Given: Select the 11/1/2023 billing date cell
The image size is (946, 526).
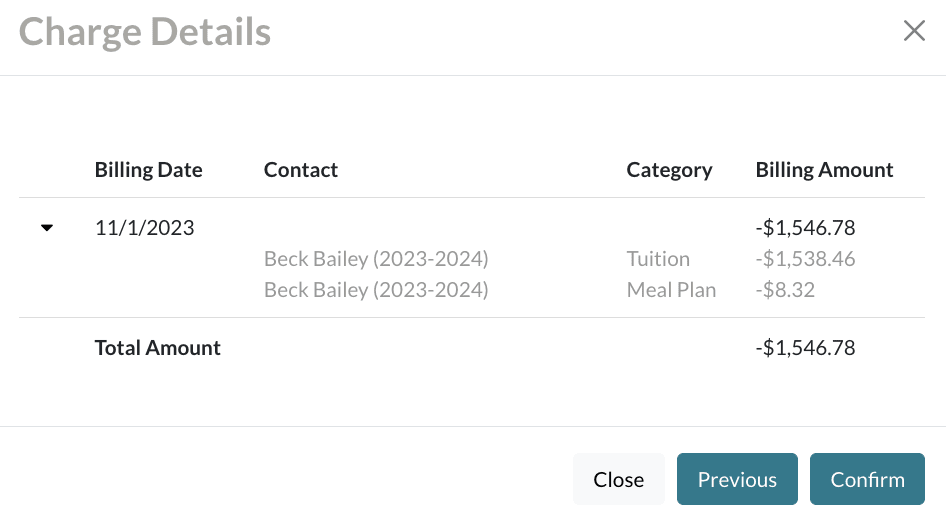Looking at the screenshot, I should [144, 228].
